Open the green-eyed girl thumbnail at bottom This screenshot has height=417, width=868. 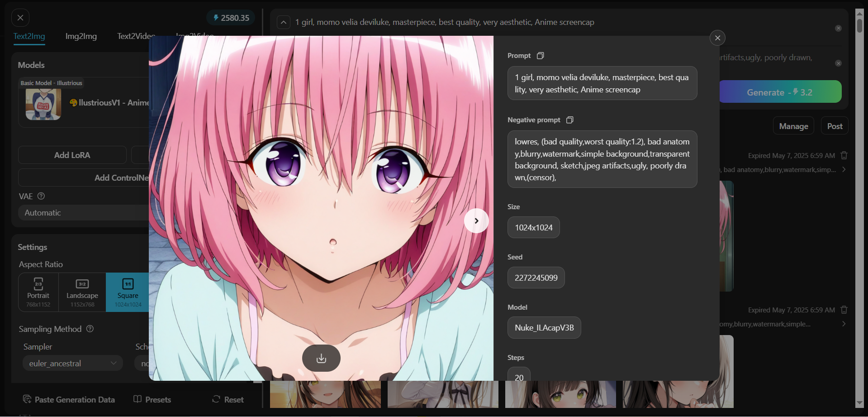click(x=560, y=394)
